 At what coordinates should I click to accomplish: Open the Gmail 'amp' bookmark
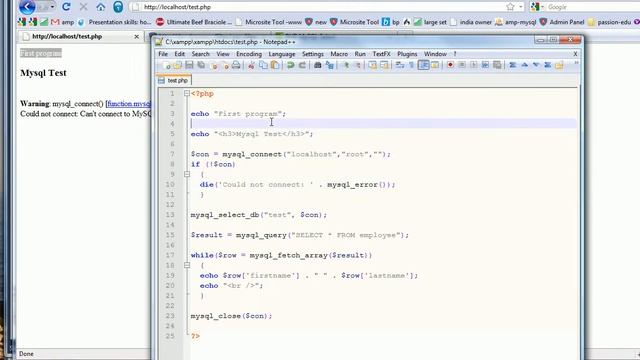pos(62,22)
